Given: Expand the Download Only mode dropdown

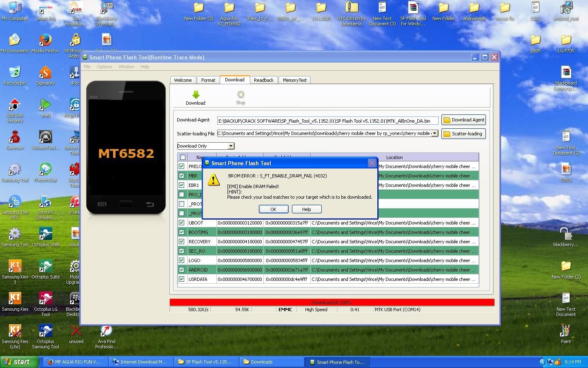Looking at the screenshot, I should (231, 146).
